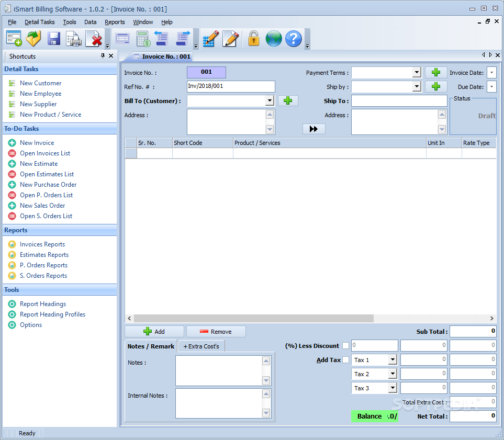
Task: Click the Add button below the items grid
Action: pyautogui.click(x=154, y=331)
